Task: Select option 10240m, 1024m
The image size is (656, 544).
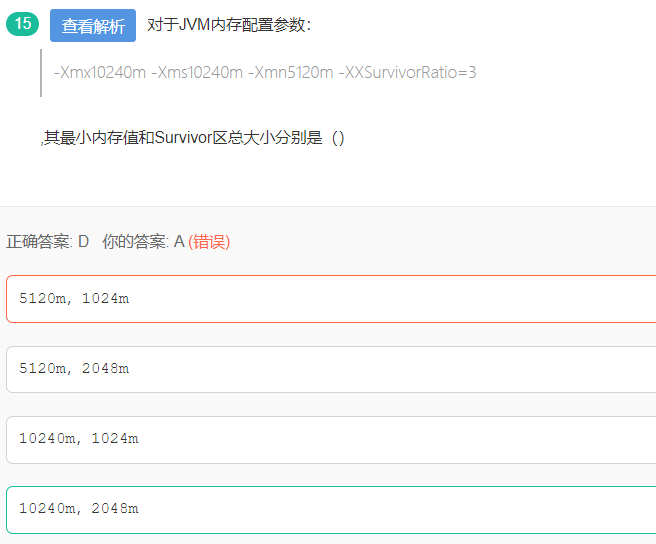Action: 79,439
